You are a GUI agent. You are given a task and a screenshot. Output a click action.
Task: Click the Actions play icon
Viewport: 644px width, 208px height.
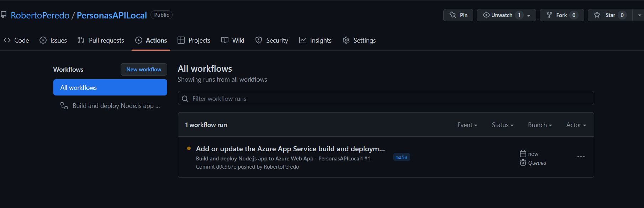(x=139, y=40)
